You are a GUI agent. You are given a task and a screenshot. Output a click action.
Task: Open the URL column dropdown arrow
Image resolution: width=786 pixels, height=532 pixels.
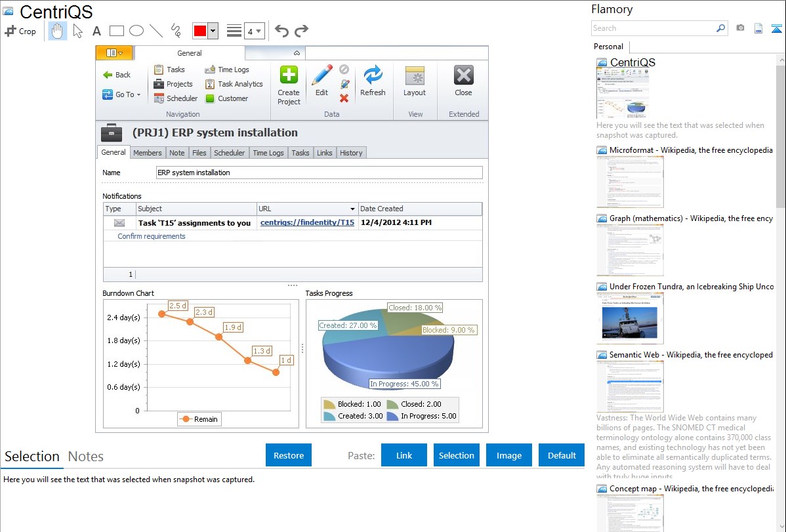click(352, 209)
